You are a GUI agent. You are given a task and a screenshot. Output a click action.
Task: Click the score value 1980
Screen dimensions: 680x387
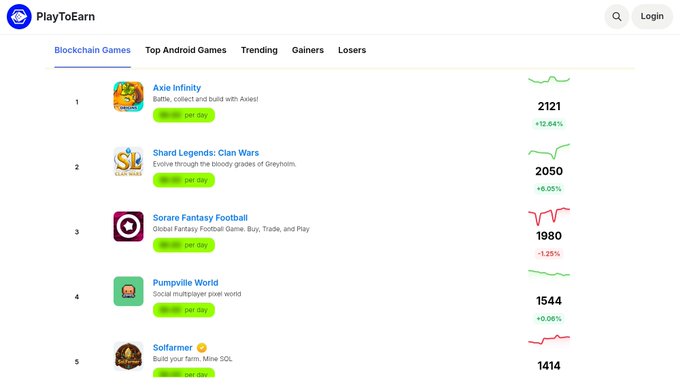click(x=549, y=236)
